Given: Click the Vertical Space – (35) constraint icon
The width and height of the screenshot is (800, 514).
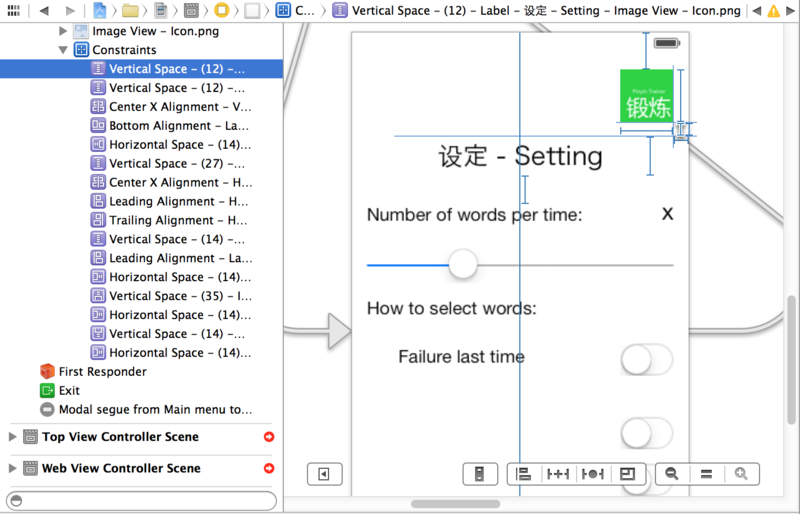Looking at the screenshot, I should [97, 296].
